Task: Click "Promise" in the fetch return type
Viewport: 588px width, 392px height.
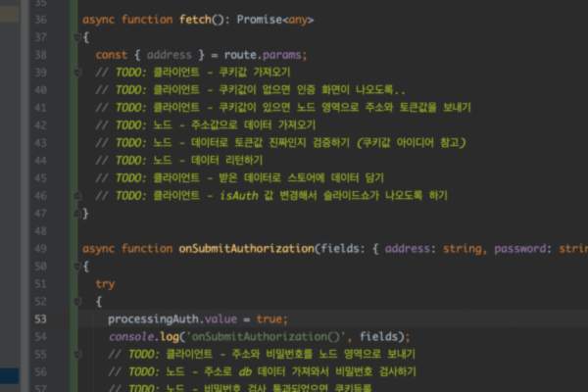Action: (x=260, y=20)
